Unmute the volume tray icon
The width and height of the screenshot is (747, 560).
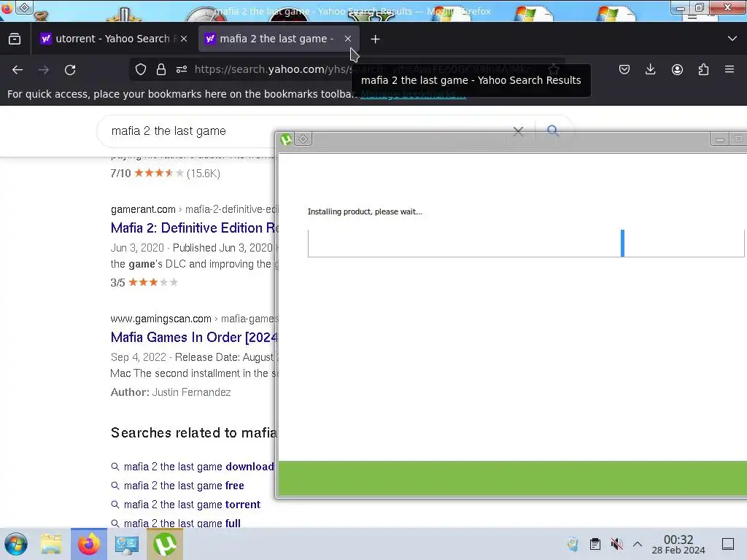617,544
